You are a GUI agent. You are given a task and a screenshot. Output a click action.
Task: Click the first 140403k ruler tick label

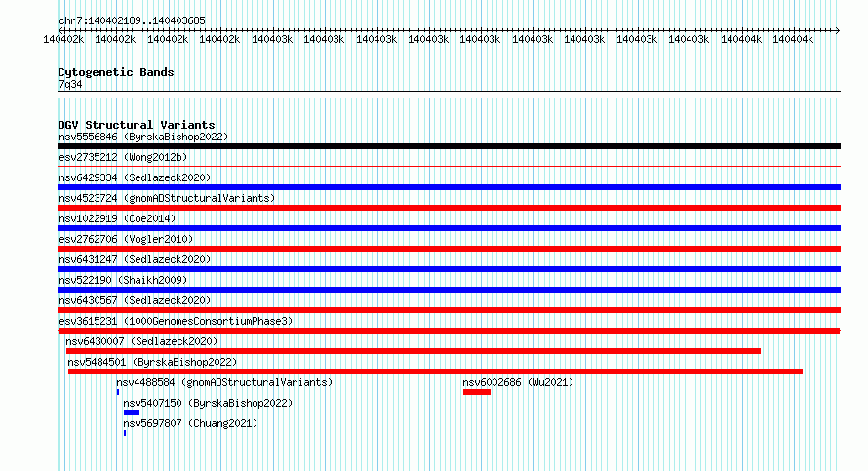pyautogui.click(x=272, y=39)
